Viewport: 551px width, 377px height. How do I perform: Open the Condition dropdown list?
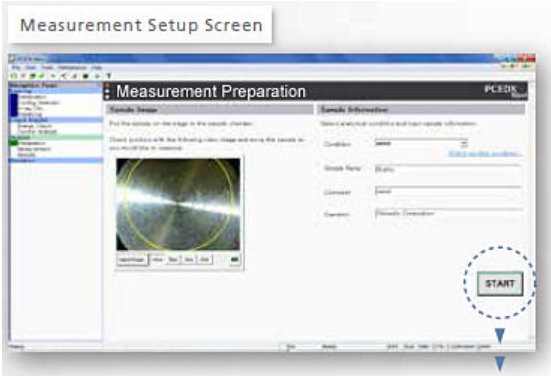pyautogui.click(x=464, y=143)
